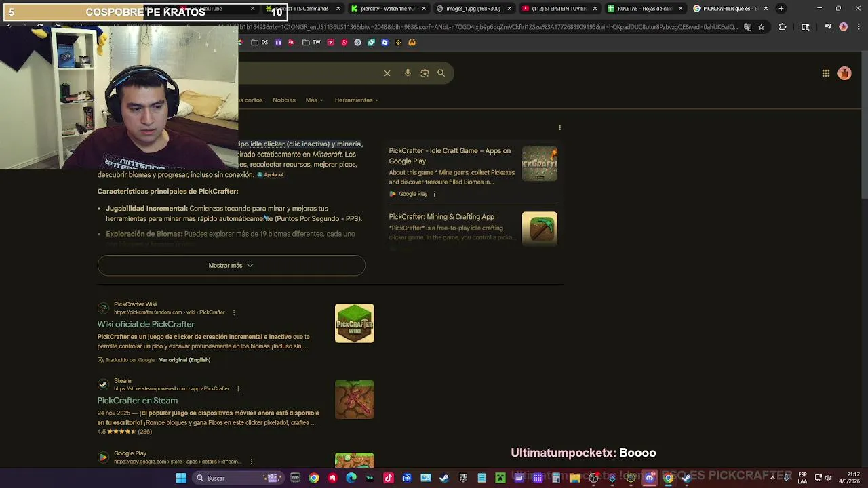Open the Google apps grid
868x488 pixels.
[x=826, y=73]
